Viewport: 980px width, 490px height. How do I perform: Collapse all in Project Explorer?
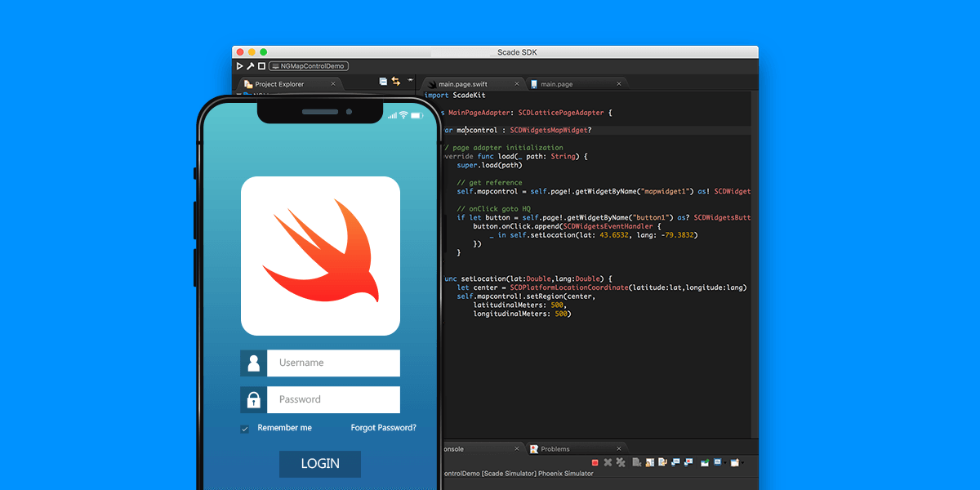click(x=383, y=82)
